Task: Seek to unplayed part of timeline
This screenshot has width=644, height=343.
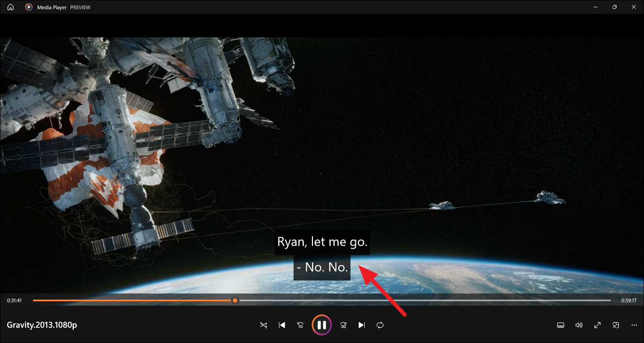Action: click(x=424, y=300)
